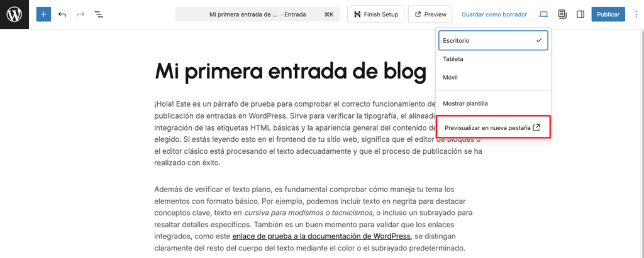Click the new tab icon beside Previsualizar

(x=536, y=128)
